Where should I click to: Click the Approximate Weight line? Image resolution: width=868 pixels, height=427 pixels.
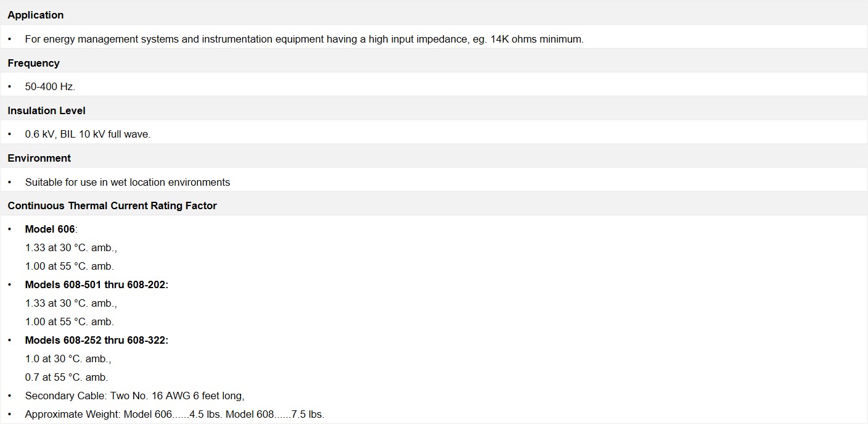coord(174,414)
